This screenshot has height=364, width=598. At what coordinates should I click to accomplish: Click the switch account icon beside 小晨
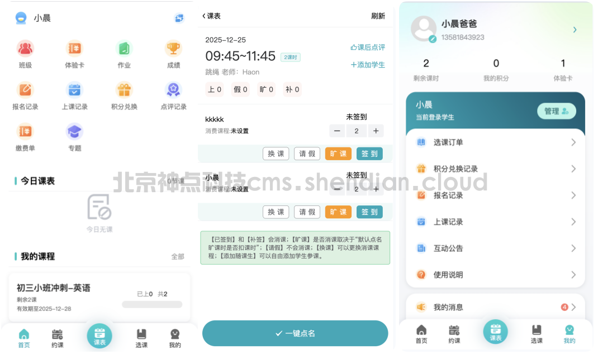[x=179, y=18]
